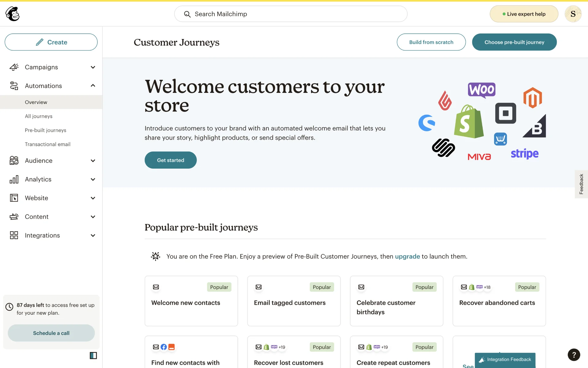Toggle the sidebar collapse icon
Viewport: 588px width, 368px height.
click(93, 355)
